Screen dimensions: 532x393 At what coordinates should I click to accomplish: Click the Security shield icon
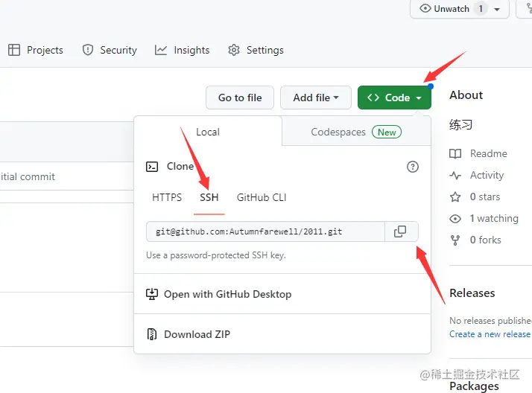pos(88,50)
